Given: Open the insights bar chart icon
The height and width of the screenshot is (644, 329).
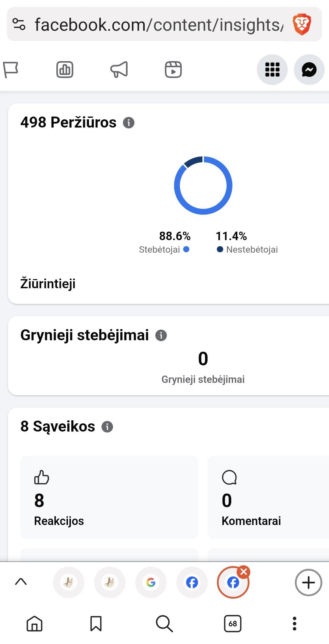Looking at the screenshot, I should click(65, 70).
